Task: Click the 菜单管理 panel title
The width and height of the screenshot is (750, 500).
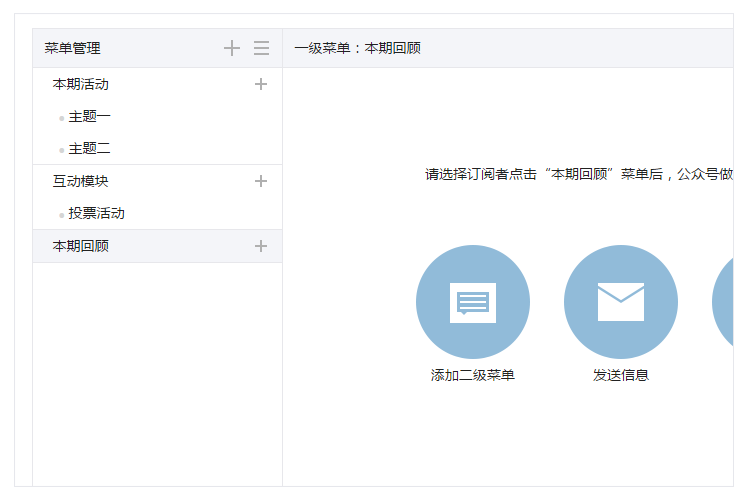Action: pos(72,48)
